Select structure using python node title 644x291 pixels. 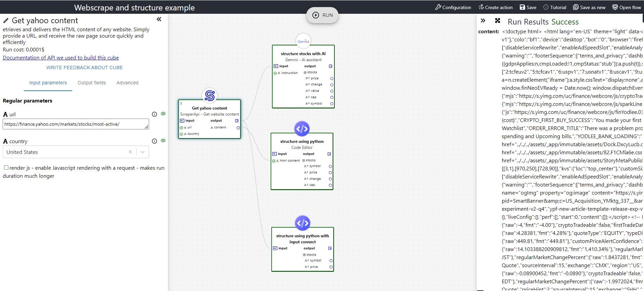(302, 141)
